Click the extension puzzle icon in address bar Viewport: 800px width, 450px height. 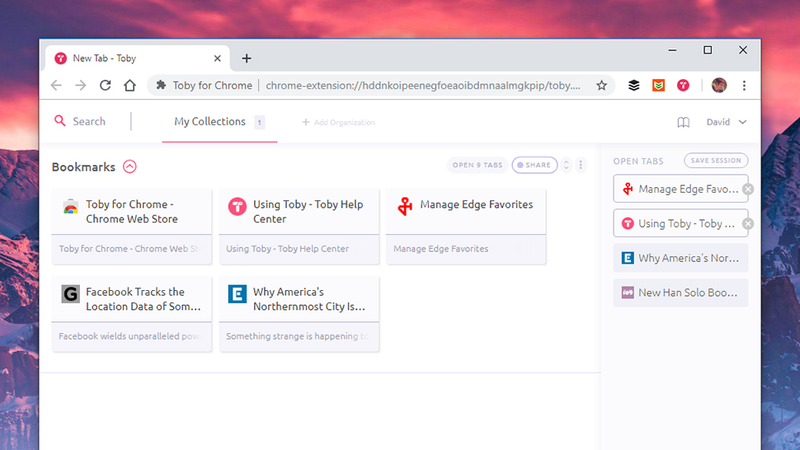(x=161, y=85)
